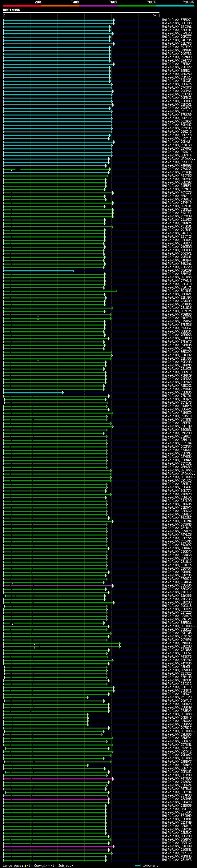
Task: Click the short cyan alignment bar for Q5END6
Action: point(34,393)
